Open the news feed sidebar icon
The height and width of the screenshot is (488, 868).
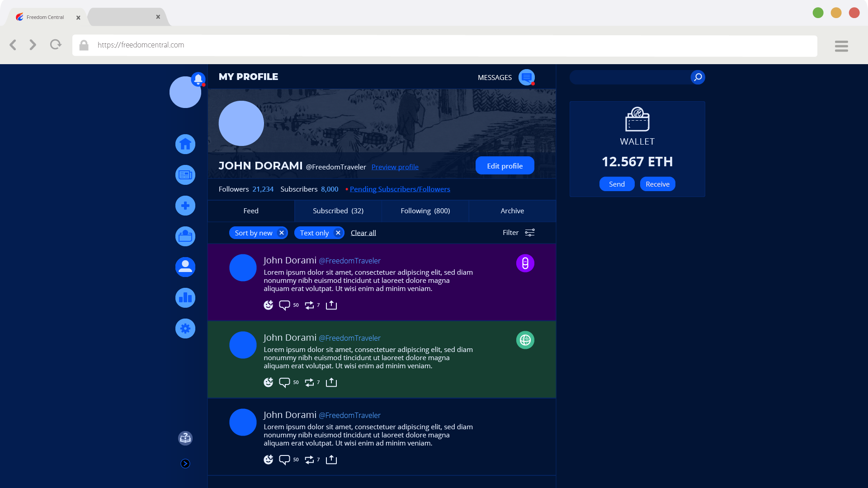click(185, 175)
